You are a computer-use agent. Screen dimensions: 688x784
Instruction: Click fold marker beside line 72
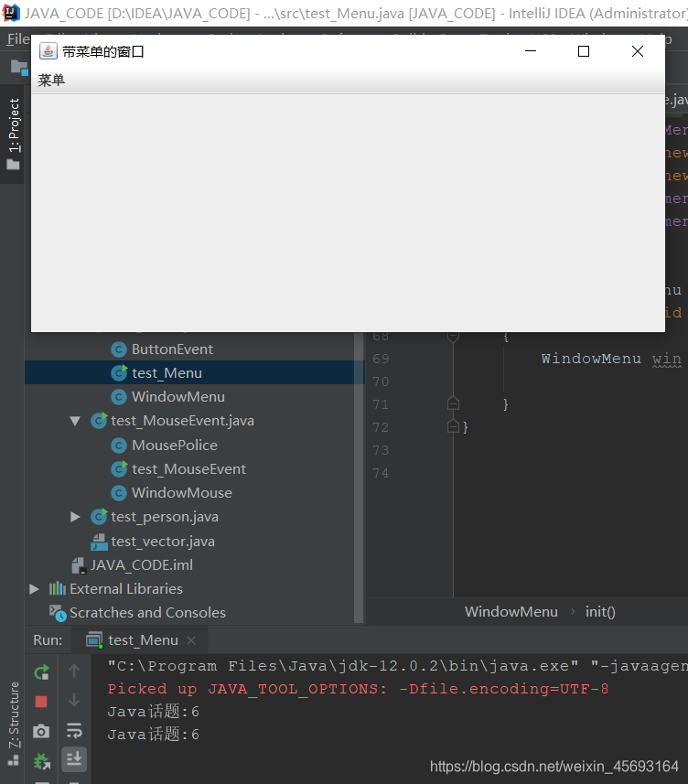[x=453, y=426]
